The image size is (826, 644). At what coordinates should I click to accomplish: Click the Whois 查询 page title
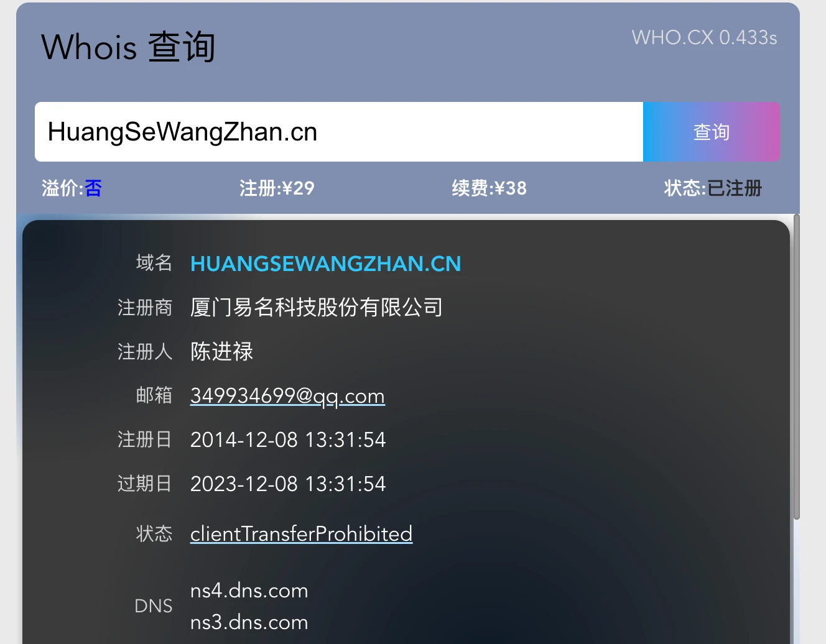128,47
